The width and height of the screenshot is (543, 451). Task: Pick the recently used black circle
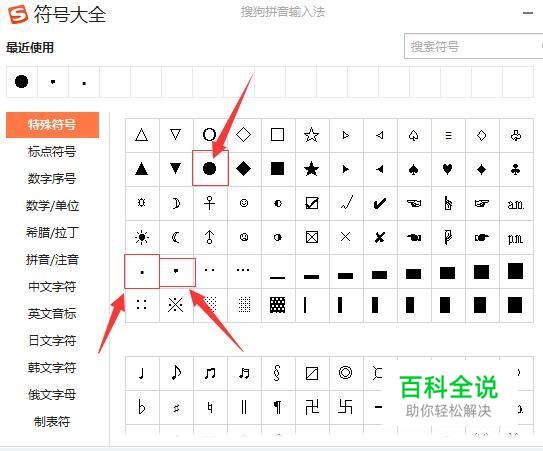[21, 82]
